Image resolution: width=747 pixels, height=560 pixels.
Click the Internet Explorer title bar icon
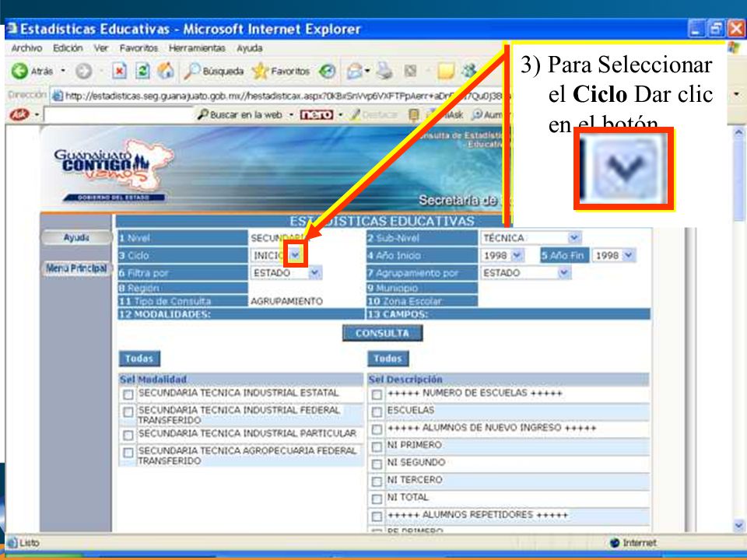[x=12, y=29]
